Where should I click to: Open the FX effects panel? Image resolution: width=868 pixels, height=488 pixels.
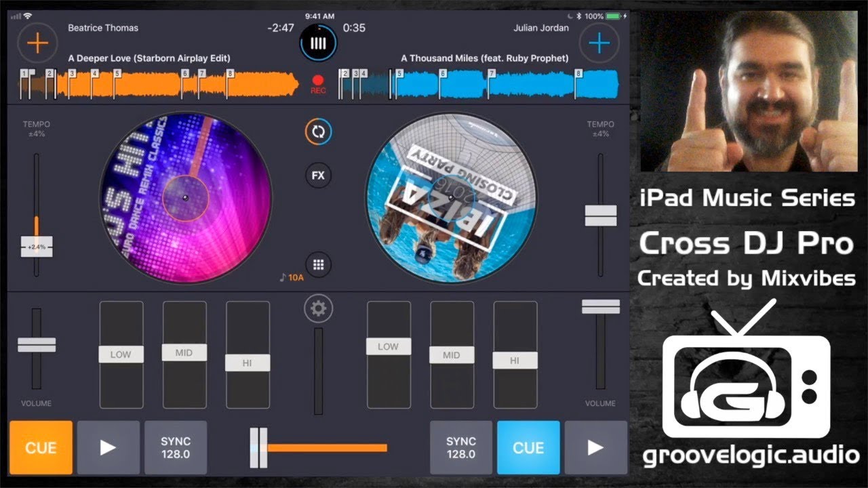318,176
